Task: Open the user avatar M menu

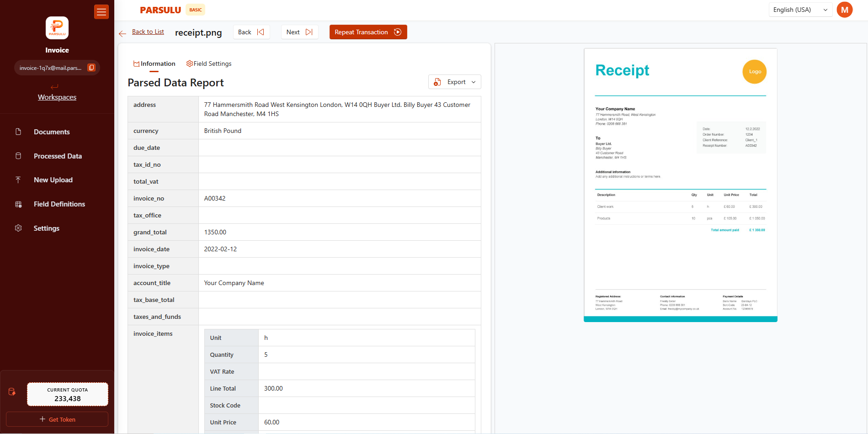Action: click(845, 10)
